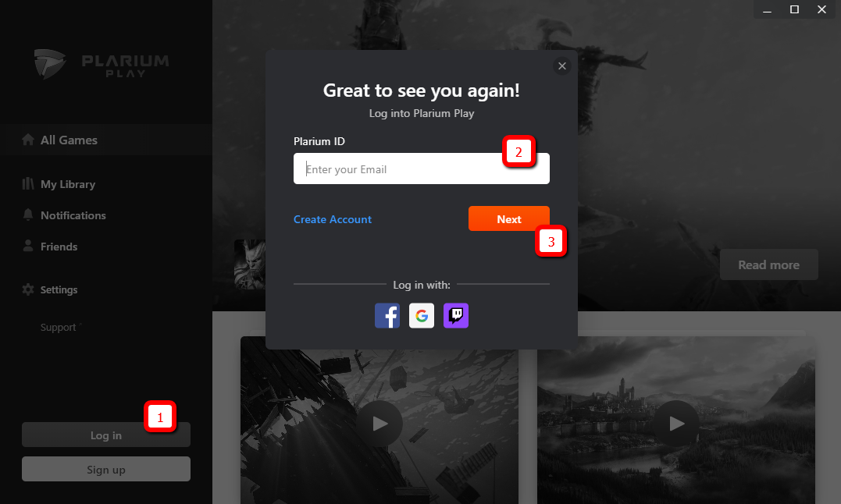Select Friends in sidebar
The image size is (841, 504).
(59, 247)
